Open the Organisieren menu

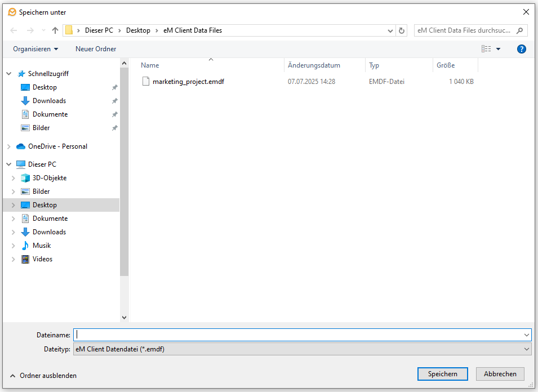[35, 49]
